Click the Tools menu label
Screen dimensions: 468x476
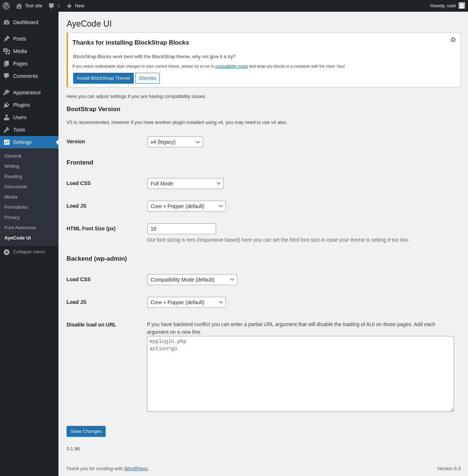pyautogui.click(x=19, y=130)
